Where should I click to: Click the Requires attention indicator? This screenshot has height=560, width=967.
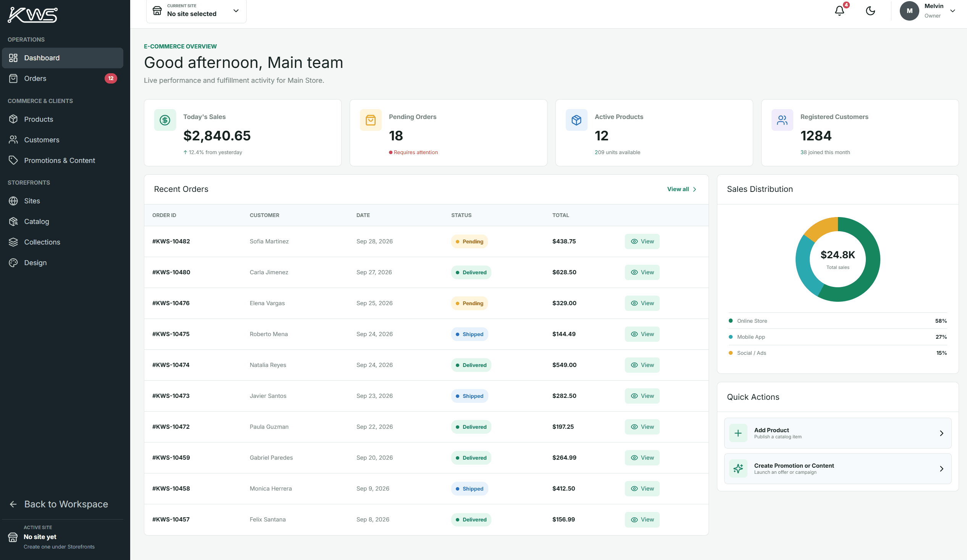tap(413, 152)
